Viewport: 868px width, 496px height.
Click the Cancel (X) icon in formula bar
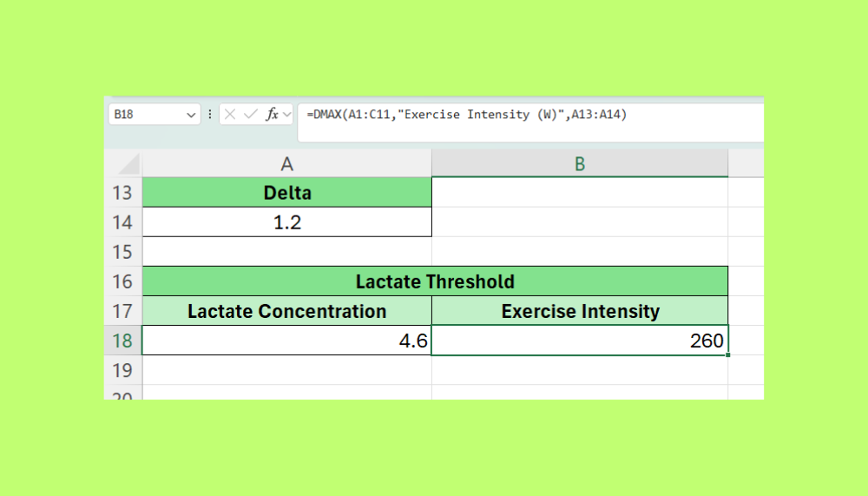(x=231, y=115)
